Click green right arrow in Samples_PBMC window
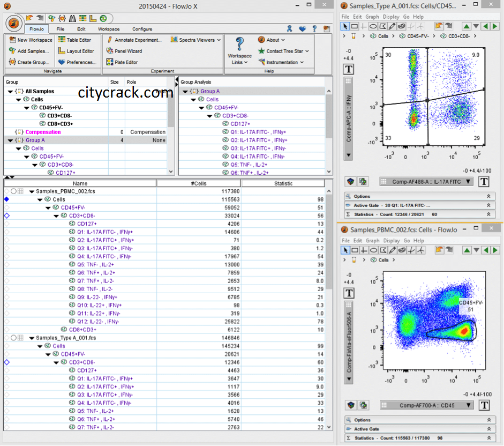Image resolution: width=504 pixels, height=446 pixels. 495,250
